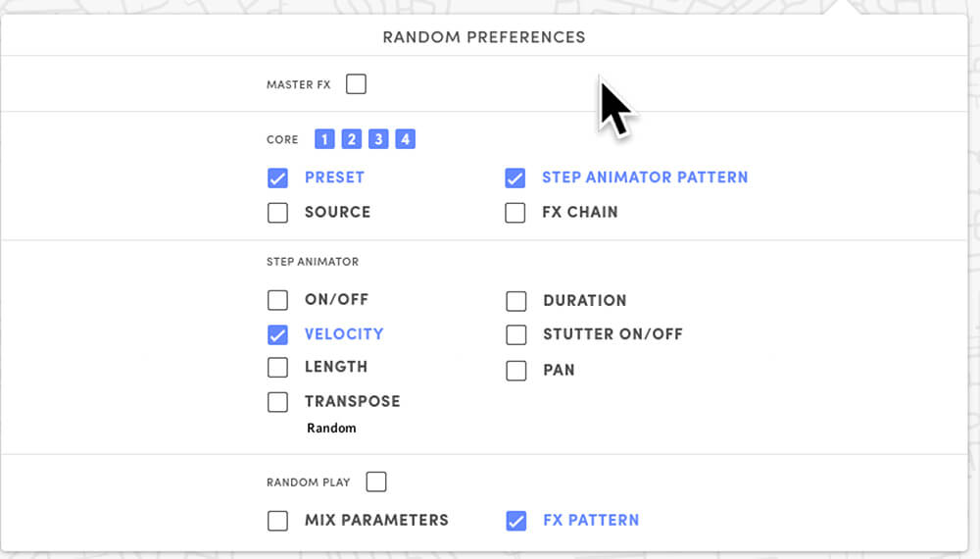Enable the Length checkbox
980x559 pixels.
pos(278,368)
